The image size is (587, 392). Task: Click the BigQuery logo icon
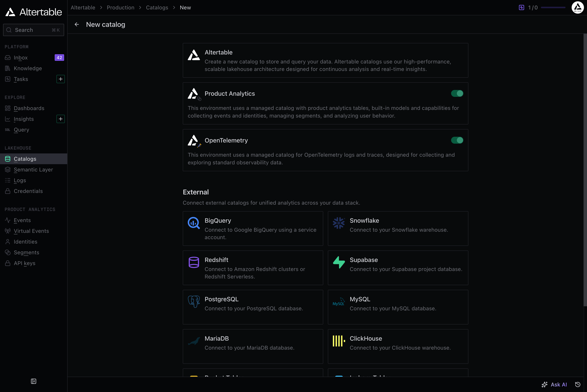coord(194,223)
